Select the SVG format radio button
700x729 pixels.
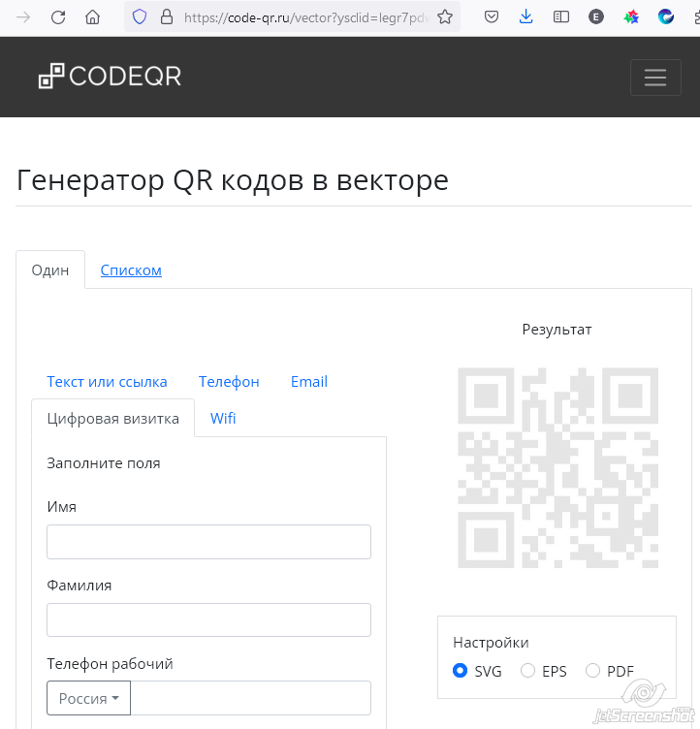tap(460, 671)
